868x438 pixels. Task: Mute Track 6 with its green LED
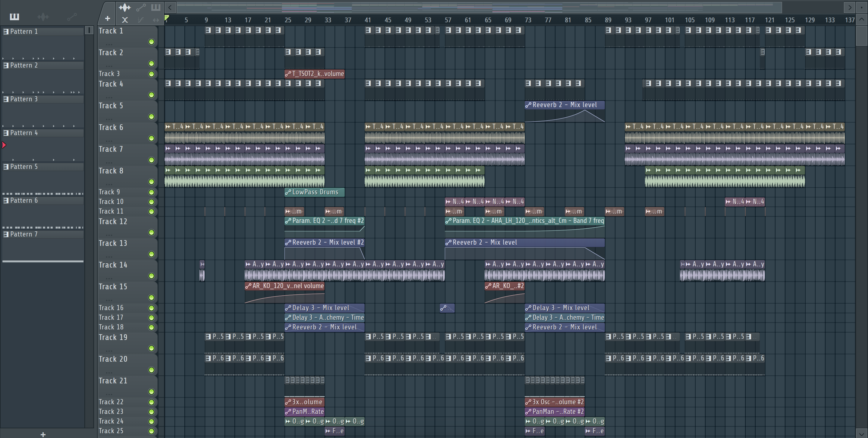[151, 138]
